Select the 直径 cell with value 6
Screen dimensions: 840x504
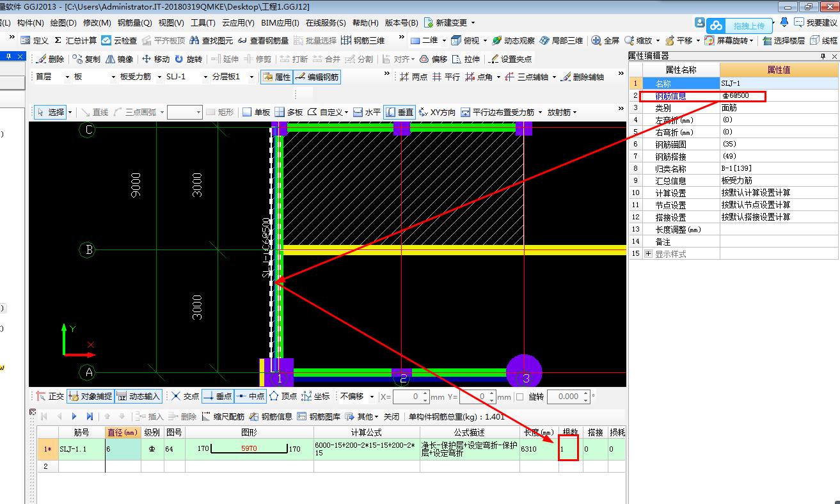(123, 449)
